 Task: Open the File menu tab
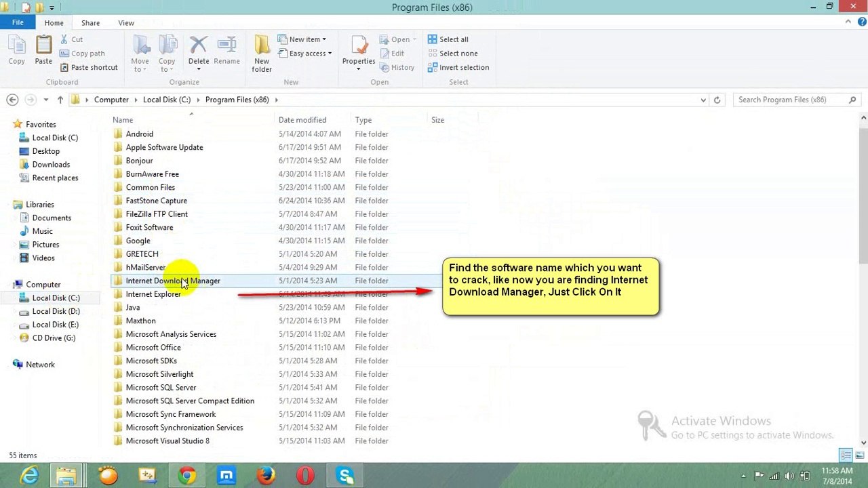18,22
